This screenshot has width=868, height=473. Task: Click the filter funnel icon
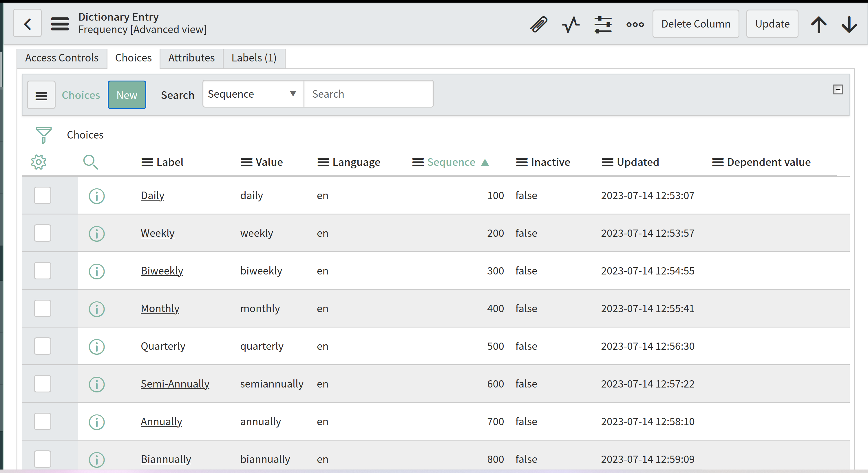(x=43, y=135)
